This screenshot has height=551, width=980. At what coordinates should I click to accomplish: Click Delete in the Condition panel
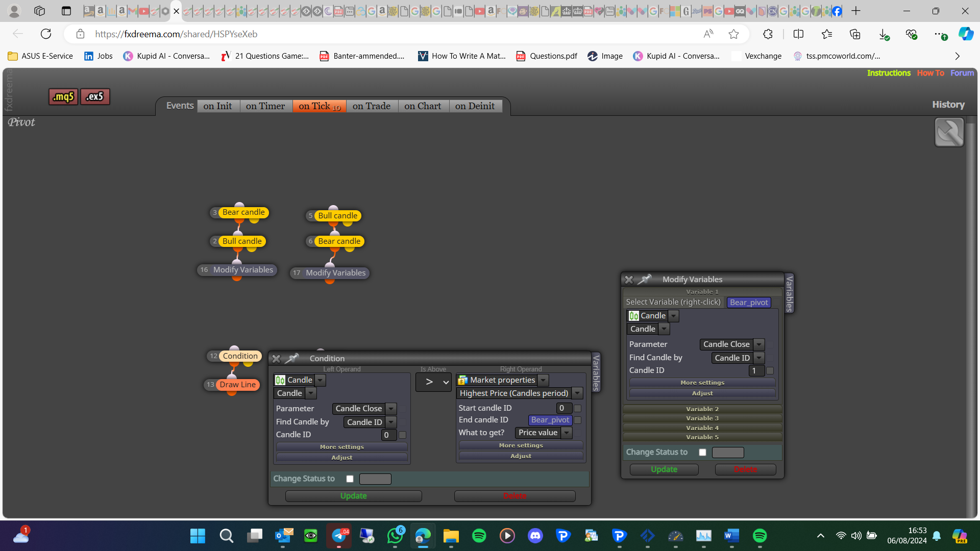[515, 496]
